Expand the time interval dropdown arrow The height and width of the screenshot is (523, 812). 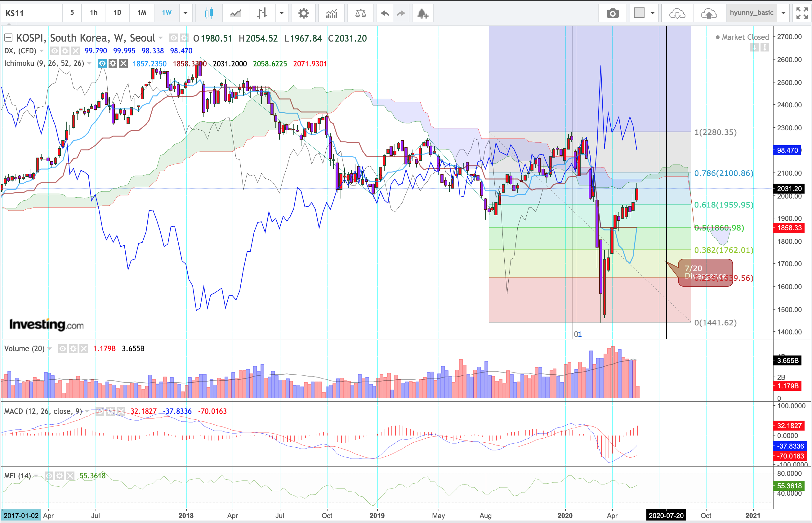pyautogui.click(x=185, y=13)
